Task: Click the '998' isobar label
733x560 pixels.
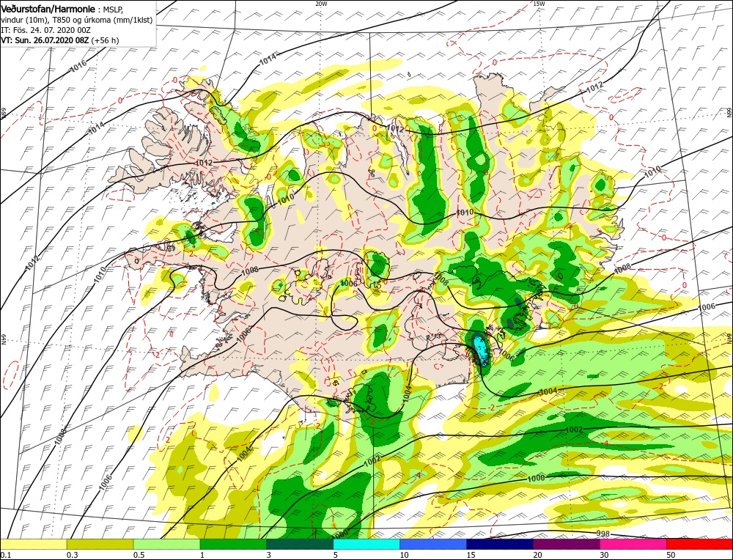Action: [x=603, y=534]
